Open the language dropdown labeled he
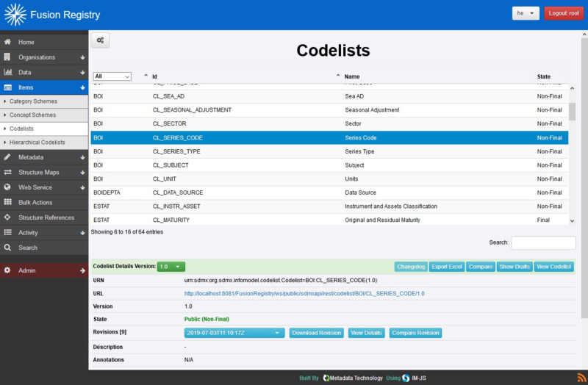This screenshot has height=385, width=588. tap(526, 14)
